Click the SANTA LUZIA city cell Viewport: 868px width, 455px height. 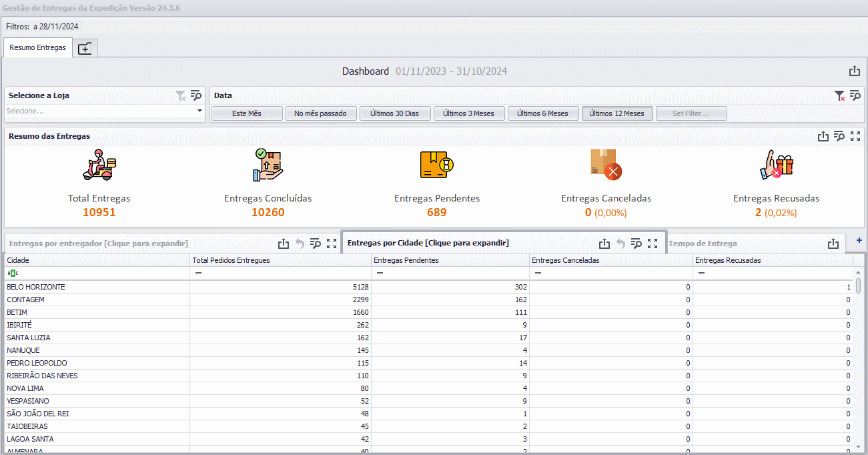point(97,338)
